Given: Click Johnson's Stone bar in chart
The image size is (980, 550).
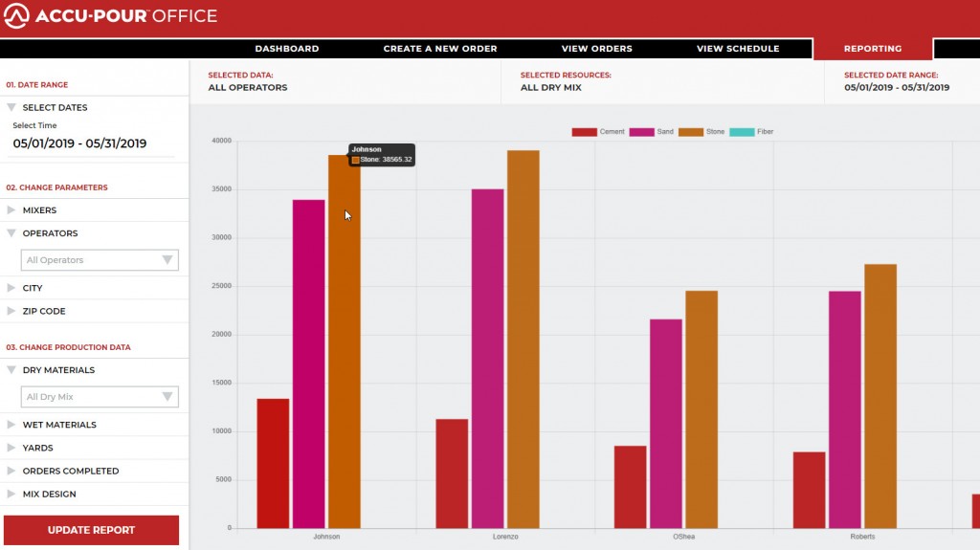Looking at the screenshot, I should pos(345,341).
